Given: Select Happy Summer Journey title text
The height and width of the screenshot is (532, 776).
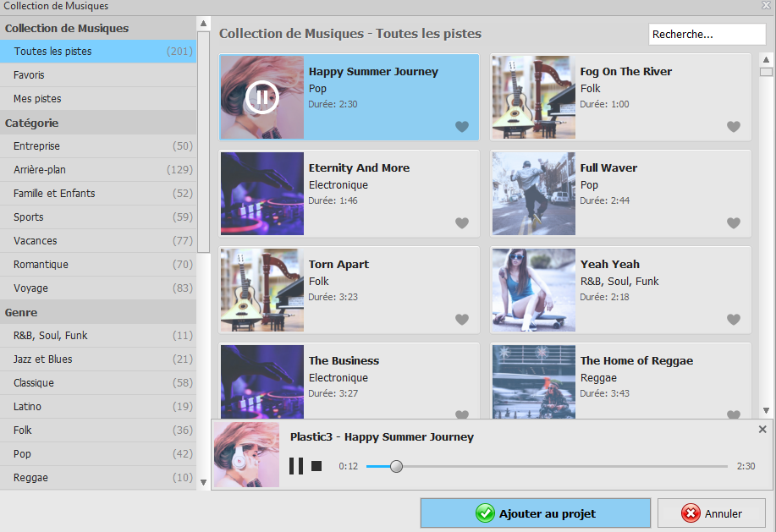Looking at the screenshot, I should [x=373, y=72].
